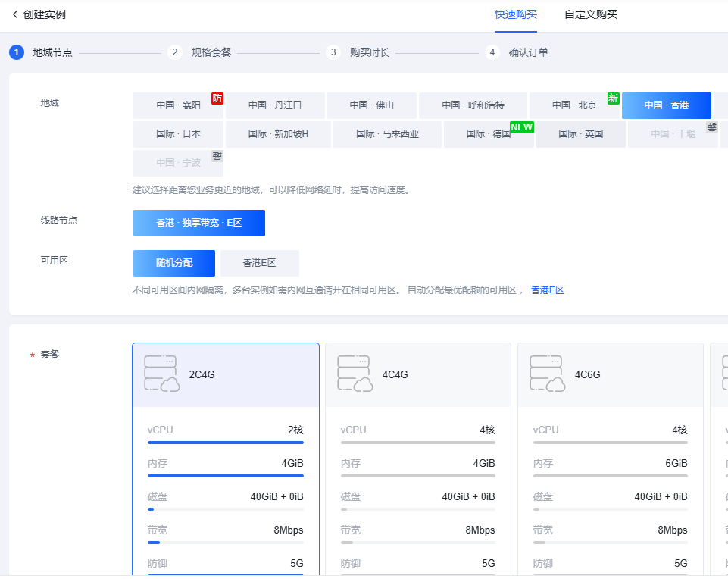Pick the 国际·新加坡H region
728x579 pixels.
click(x=278, y=134)
